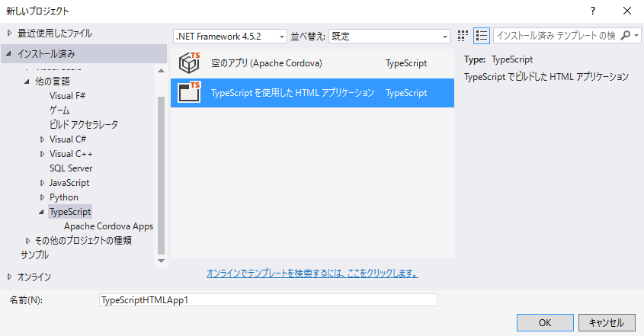Select the TypeScript HTML application template icon
The height and width of the screenshot is (336, 644).
189,92
